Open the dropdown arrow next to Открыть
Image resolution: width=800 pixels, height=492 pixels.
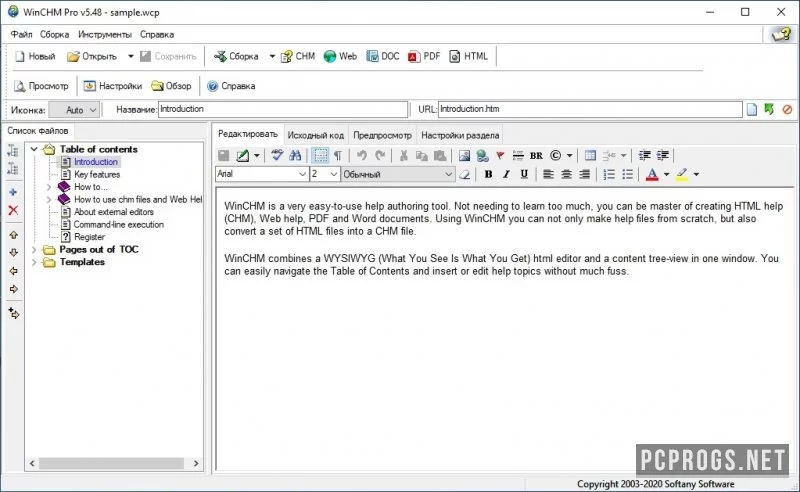coord(131,56)
